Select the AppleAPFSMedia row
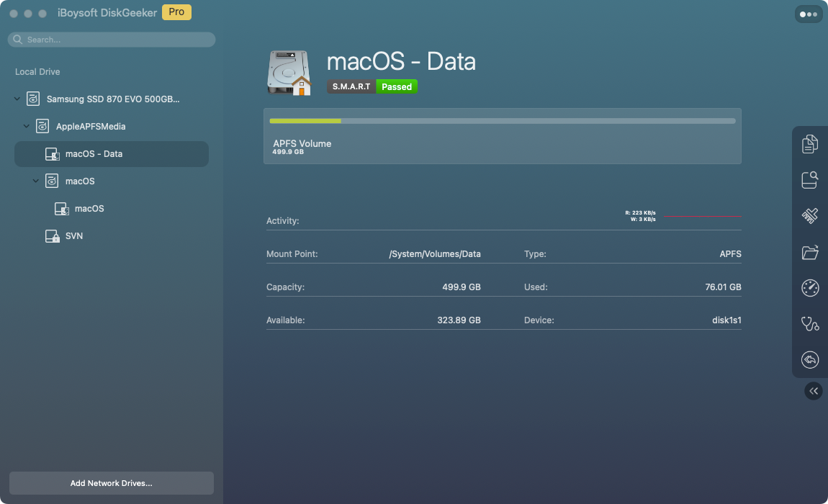The width and height of the screenshot is (828, 504). click(x=112, y=126)
